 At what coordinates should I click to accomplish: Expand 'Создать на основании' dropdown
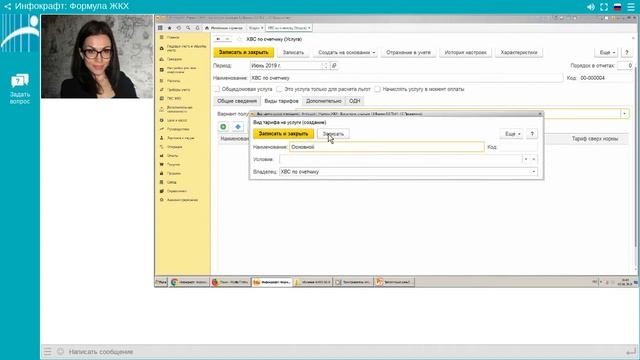[x=346, y=52]
